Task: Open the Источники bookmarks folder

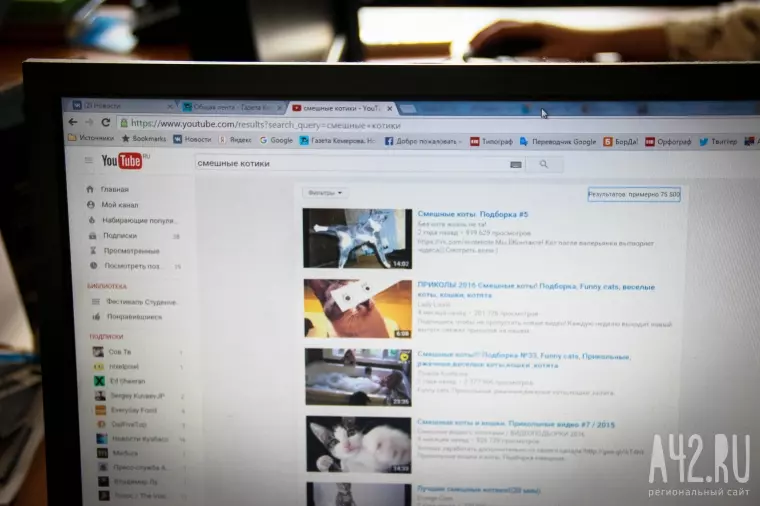Action: (91, 138)
